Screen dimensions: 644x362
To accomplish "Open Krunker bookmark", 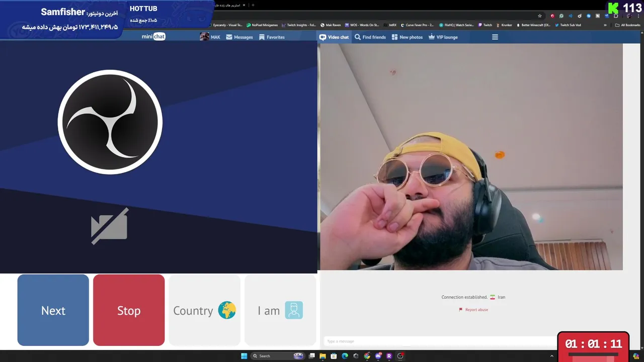I will click(505, 25).
